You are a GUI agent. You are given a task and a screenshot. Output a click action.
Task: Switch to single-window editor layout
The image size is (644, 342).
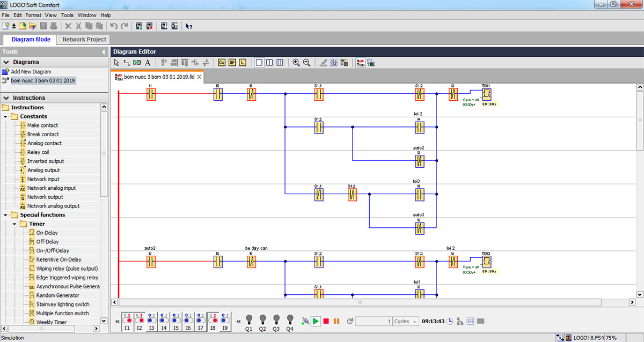coord(259,63)
